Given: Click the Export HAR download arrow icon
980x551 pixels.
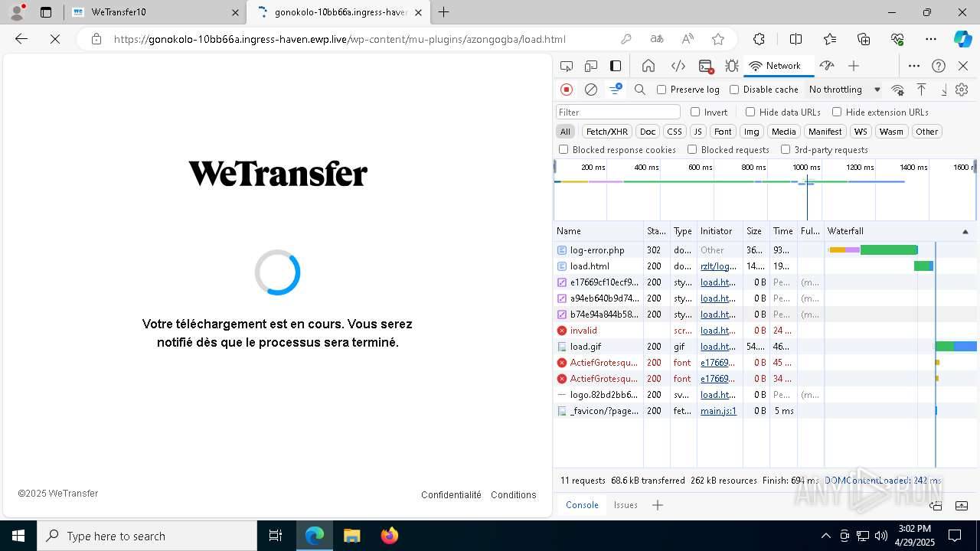Looking at the screenshot, I should tap(944, 90).
